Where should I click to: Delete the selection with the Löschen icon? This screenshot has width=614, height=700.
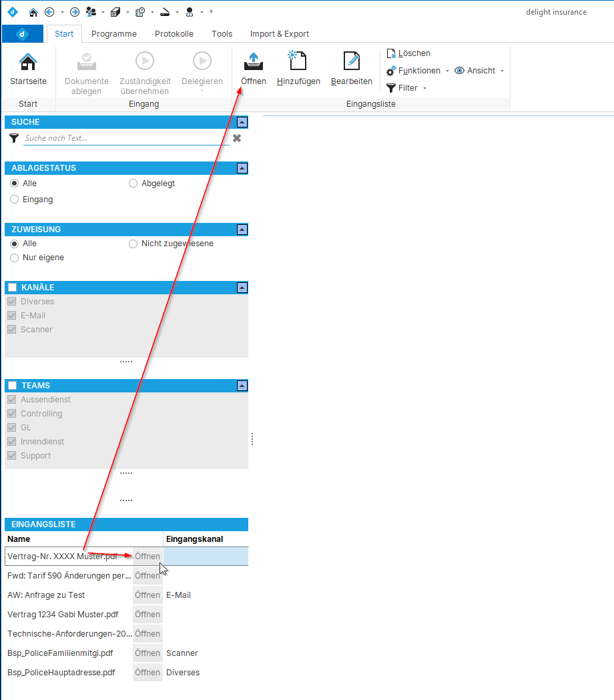408,53
